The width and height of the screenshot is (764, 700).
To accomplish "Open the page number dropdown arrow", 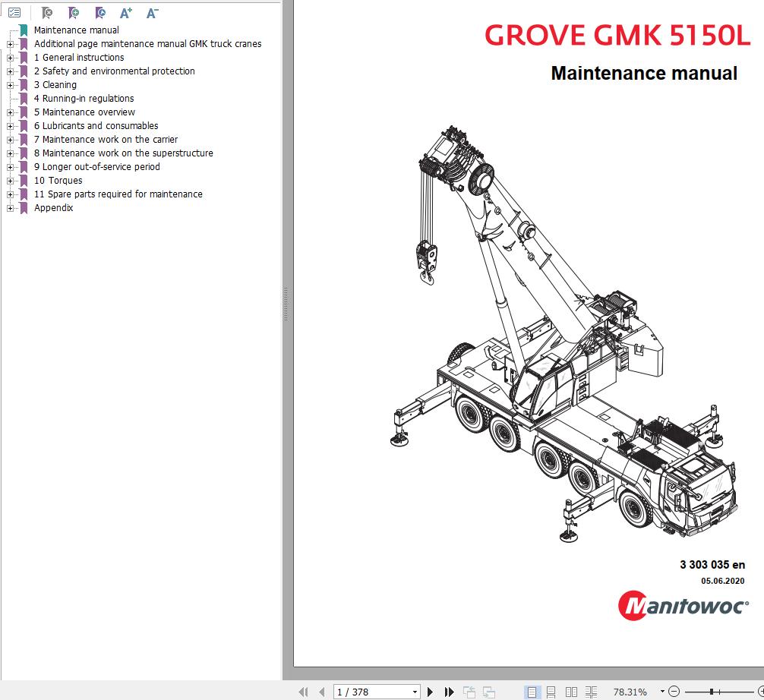I will coord(416,691).
